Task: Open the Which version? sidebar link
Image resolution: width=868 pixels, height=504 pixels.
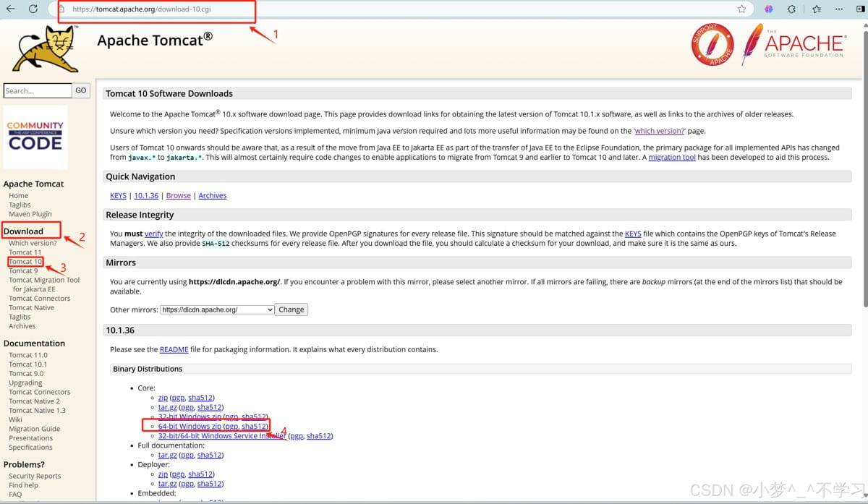Action: coord(33,243)
